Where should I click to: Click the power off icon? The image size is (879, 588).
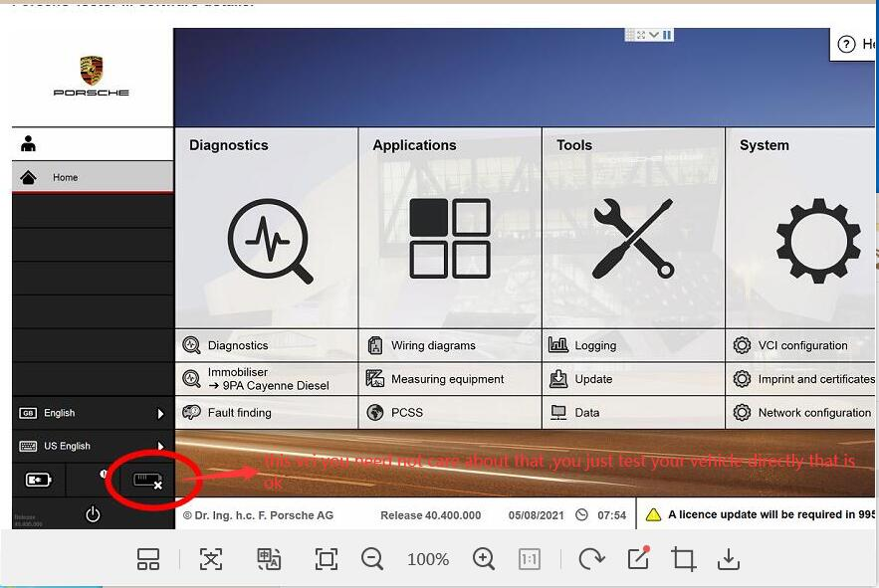[x=93, y=514]
